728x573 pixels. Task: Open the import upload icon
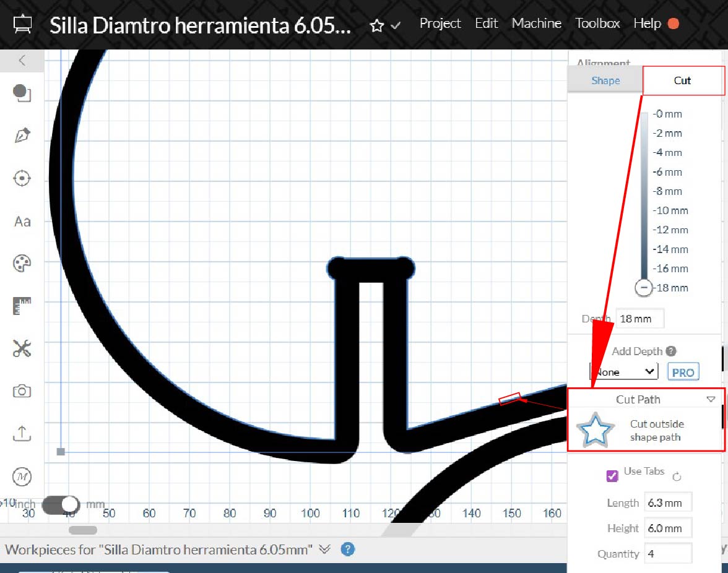pyautogui.click(x=22, y=433)
